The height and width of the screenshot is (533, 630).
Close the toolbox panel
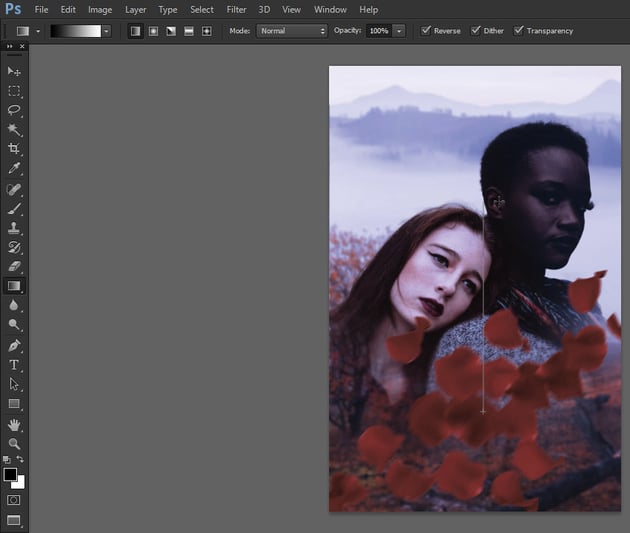pyautogui.click(x=22, y=47)
